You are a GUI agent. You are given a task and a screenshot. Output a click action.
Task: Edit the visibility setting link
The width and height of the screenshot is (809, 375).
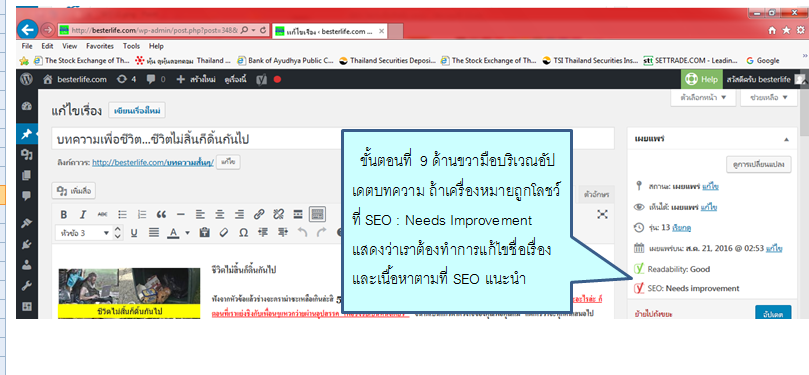point(708,207)
